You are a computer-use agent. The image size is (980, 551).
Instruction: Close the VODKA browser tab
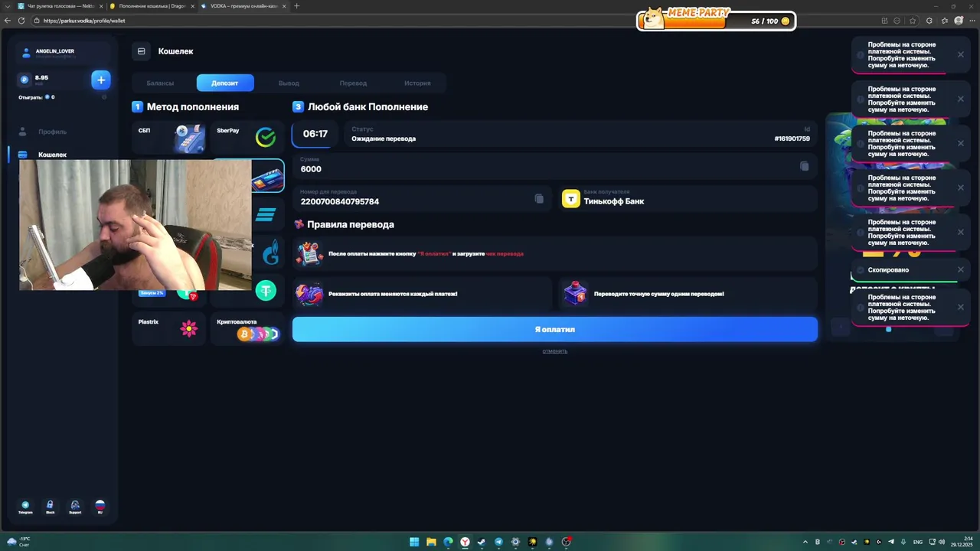[x=284, y=6]
